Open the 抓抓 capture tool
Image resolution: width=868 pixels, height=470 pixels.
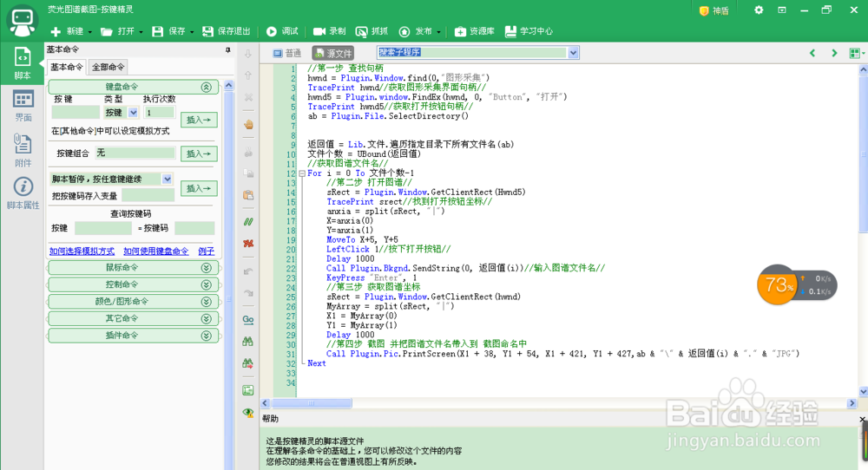coord(372,31)
